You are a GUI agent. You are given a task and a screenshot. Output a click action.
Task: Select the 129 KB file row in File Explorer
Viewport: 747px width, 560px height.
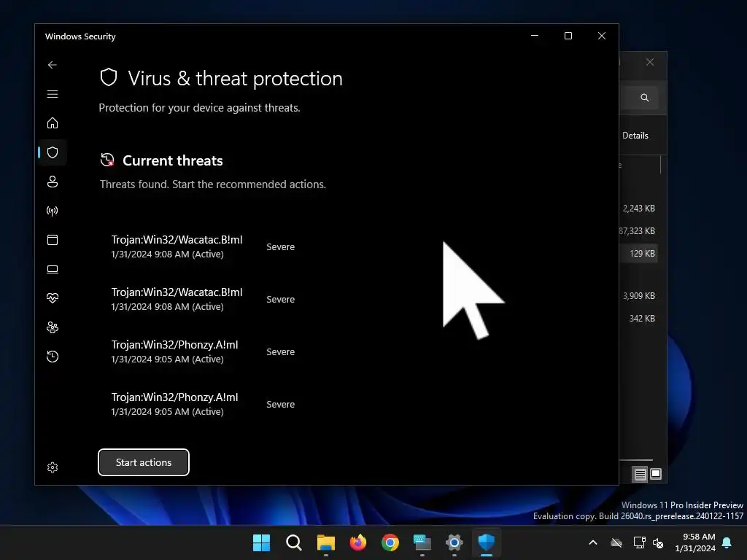click(639, 253)
